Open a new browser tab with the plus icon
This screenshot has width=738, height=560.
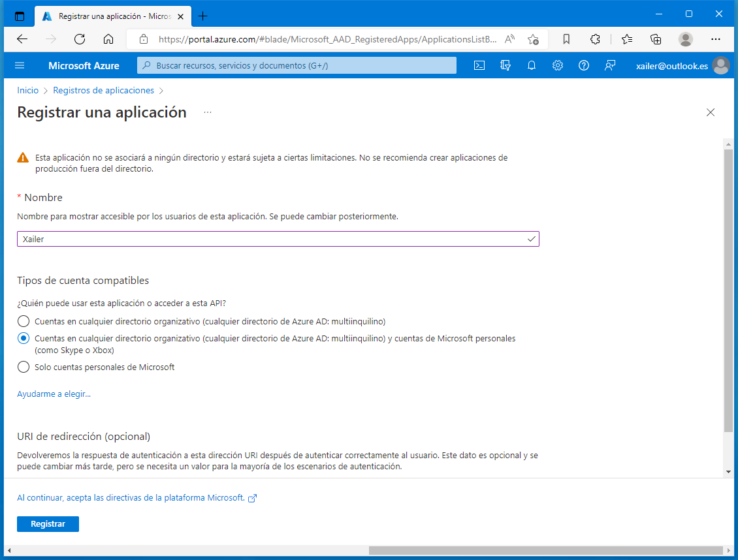click(203, 16)
